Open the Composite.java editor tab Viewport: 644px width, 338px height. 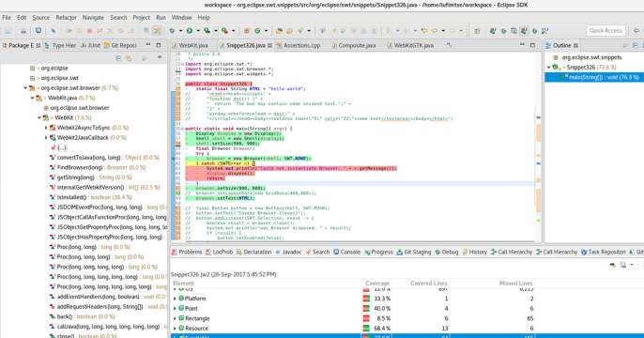353,45
